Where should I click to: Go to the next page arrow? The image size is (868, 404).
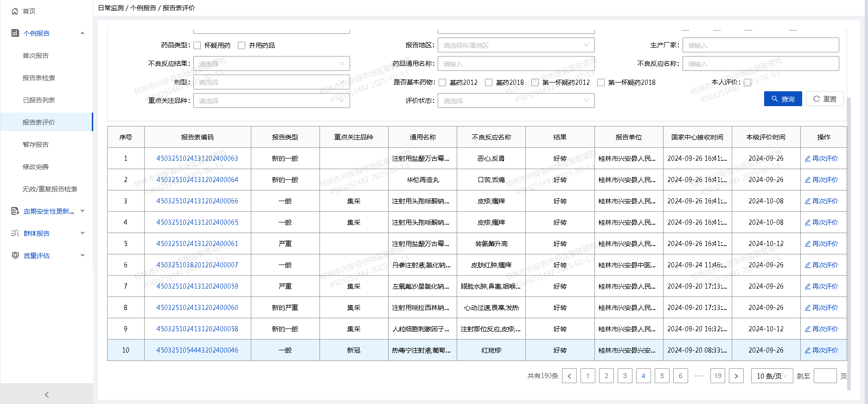click(736, 376)
